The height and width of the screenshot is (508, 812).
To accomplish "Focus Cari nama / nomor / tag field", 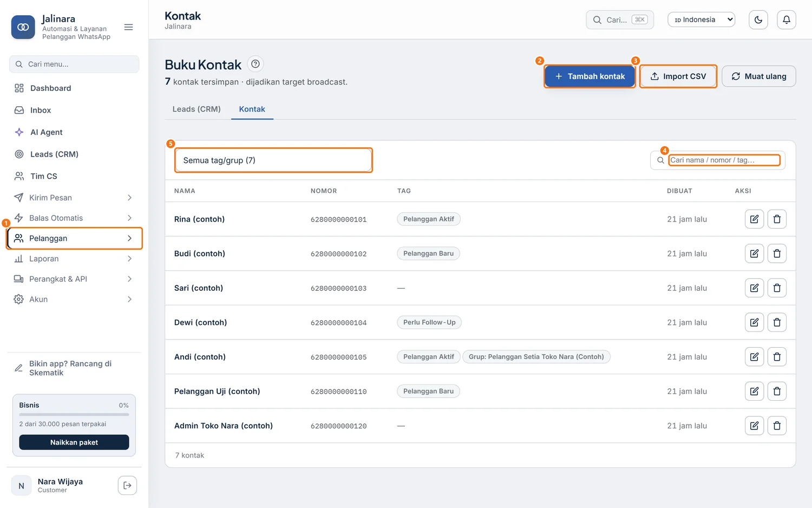I will tap(724, 160).
